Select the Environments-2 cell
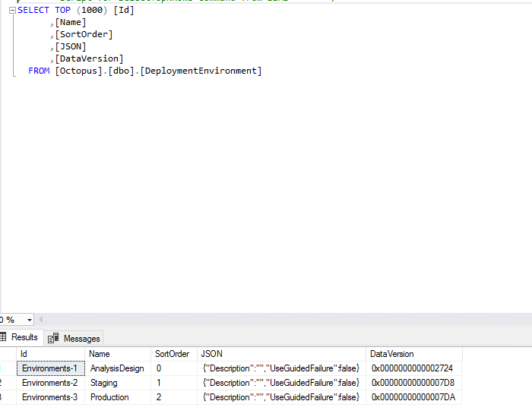The width and height of the screenshot is (532, 420). [51, 383]
